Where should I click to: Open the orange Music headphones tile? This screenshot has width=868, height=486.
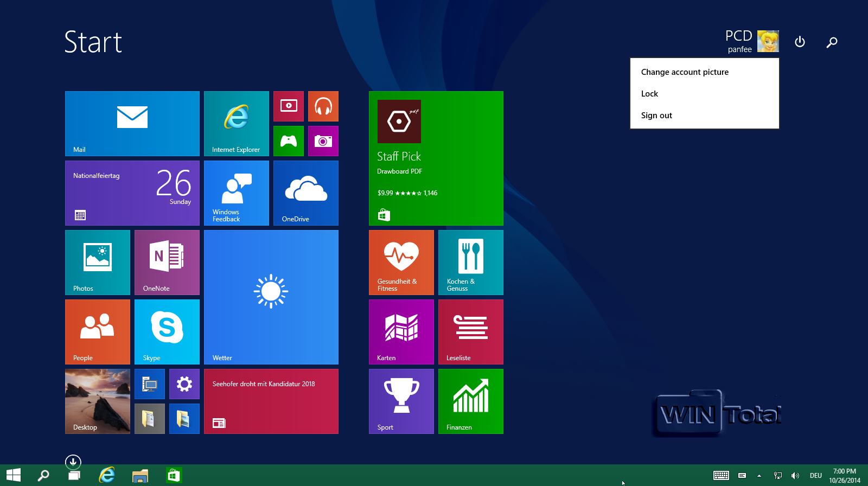(323, 106)
